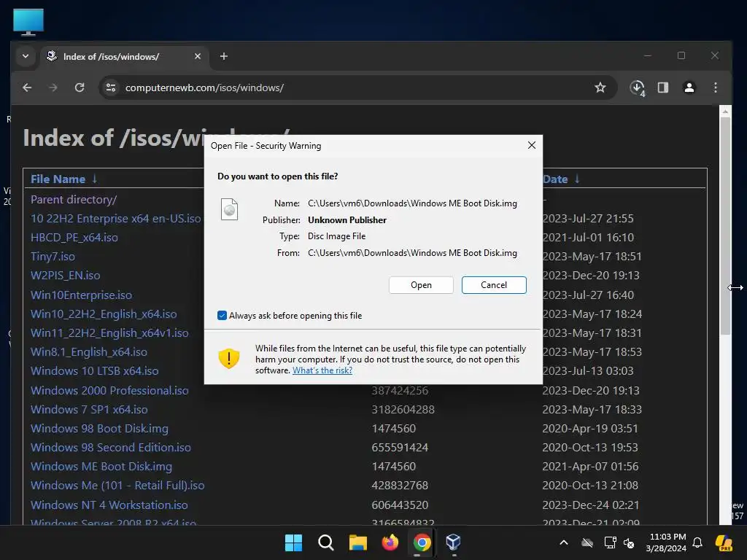Open Windows NT 4 Workstation.iso link
Screen dimensions: 747x560
click(x=109, y=505)
